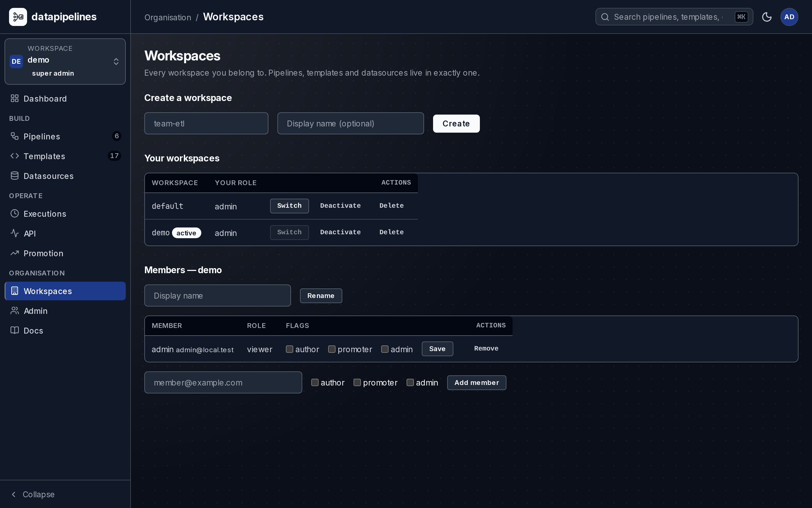
Task: Open Executions page
Action: (x=65, y=213)
